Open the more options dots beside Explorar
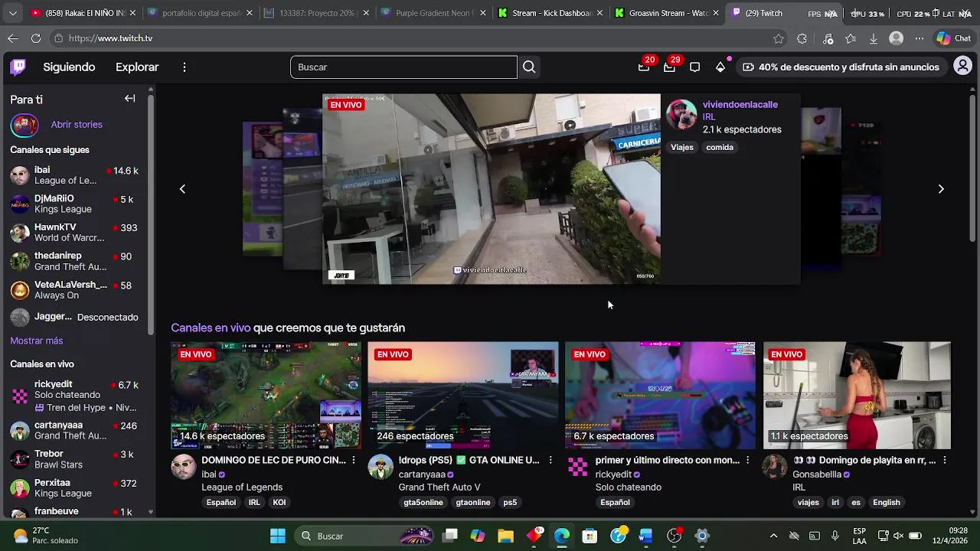 (x=185, y=67)
